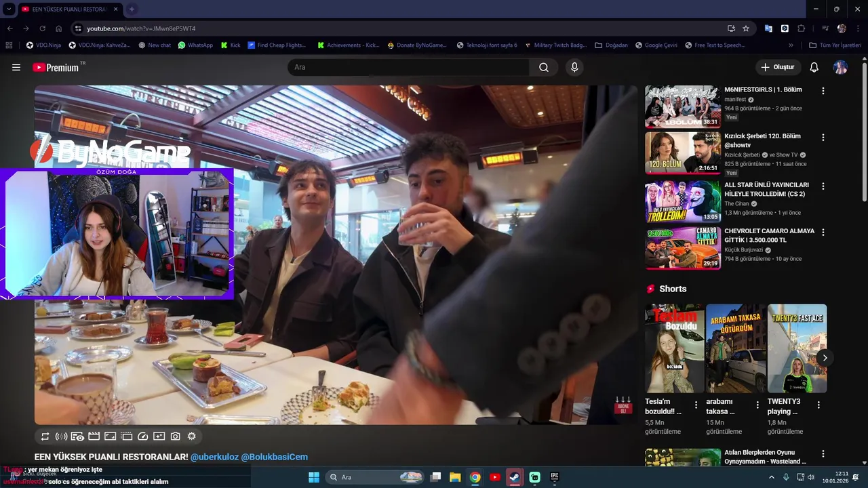This screenshot has width=868, height=488.
Task: Open File Explorer from taskbar
Action: (x=455, y=477)
